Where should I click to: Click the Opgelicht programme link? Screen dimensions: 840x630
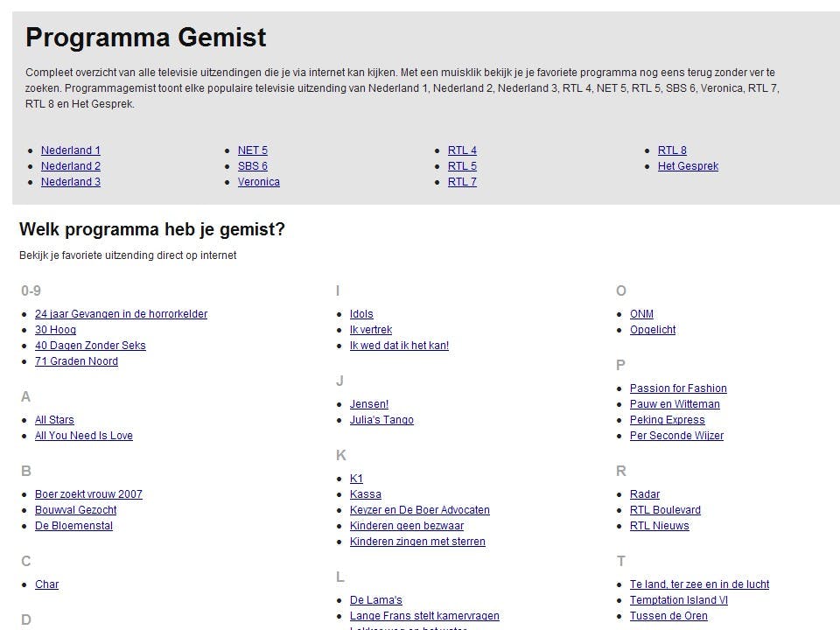652,330
